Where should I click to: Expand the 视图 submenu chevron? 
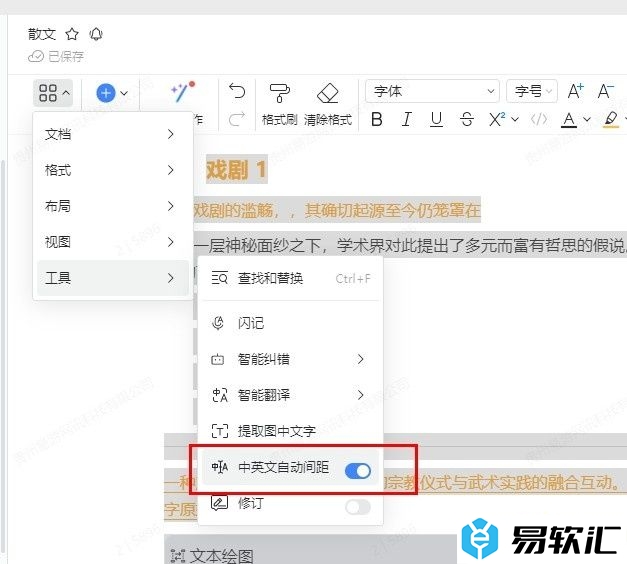pos(171,242)
